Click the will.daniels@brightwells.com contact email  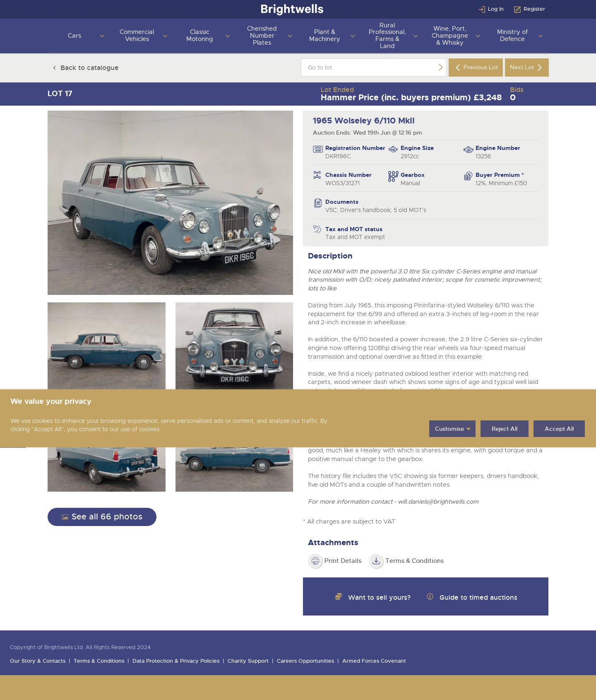tap(438, 502)
